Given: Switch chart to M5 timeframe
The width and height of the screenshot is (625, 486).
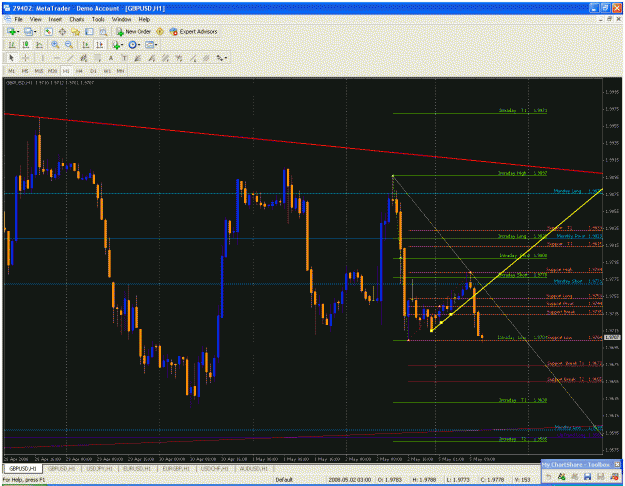Looking at the screenshot, I should pos(25,71).
